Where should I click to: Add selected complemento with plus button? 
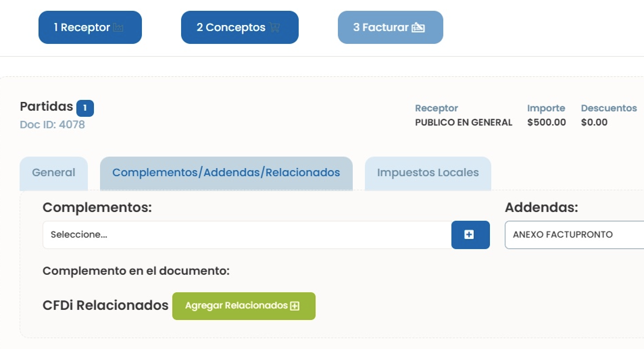point(470,235)
